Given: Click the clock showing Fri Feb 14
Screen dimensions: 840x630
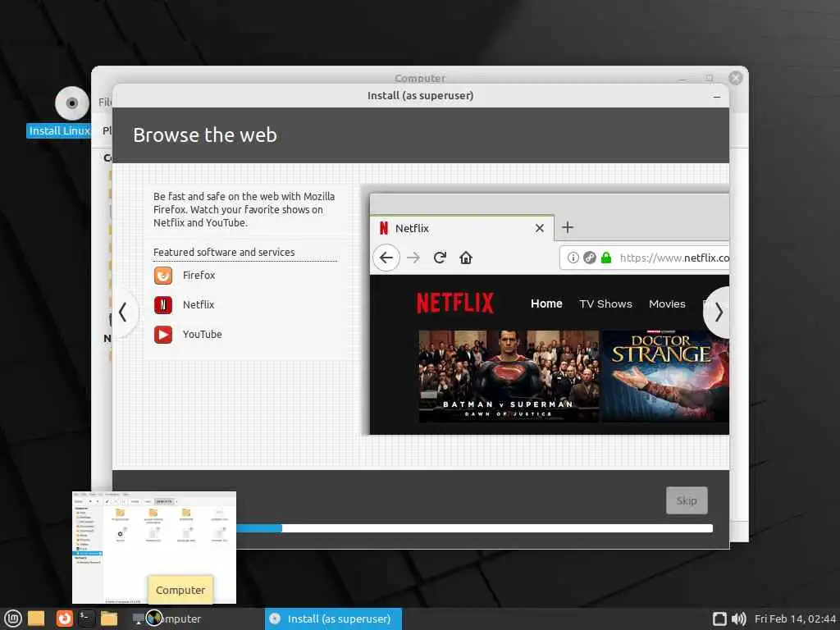Looking at the screenshot, I should 795,619.
